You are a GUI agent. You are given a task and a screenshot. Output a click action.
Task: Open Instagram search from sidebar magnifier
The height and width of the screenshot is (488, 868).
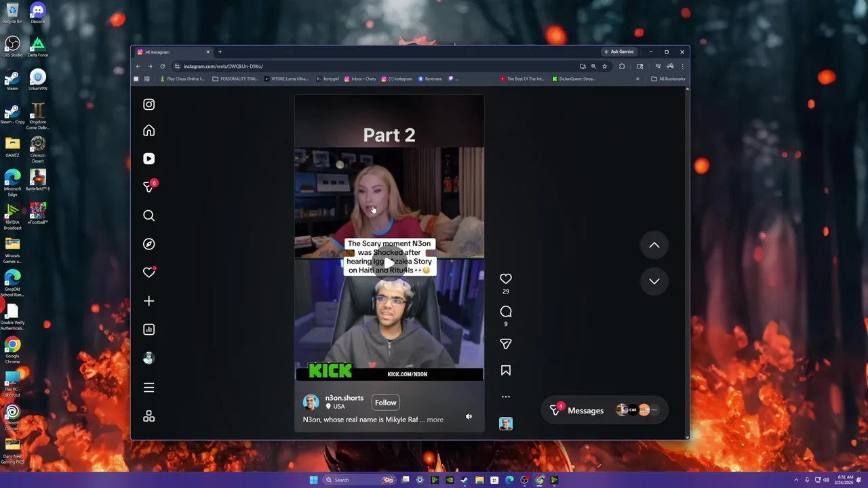[149, 216]
